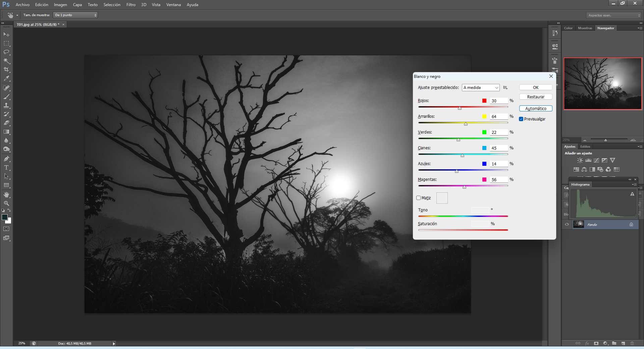Click the Restaurar button
644x349 pixels.
pos(536,97)
